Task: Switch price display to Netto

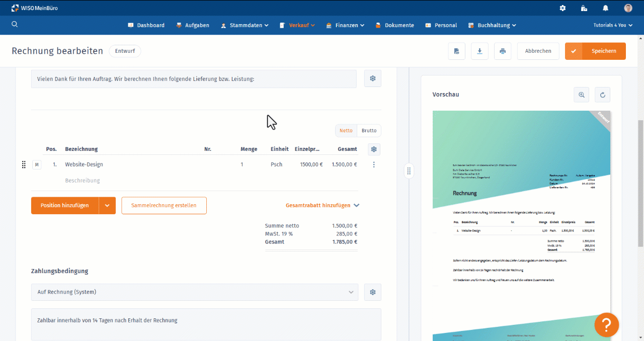Action: [x=346, y=131]
